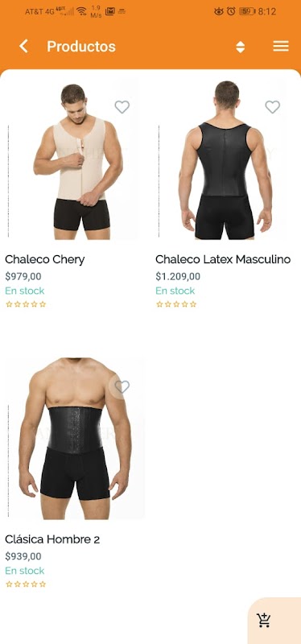This screenshot has height=644, width=301.
Task: Open the sort order selector in header
Action: click(x=240, y=47)
